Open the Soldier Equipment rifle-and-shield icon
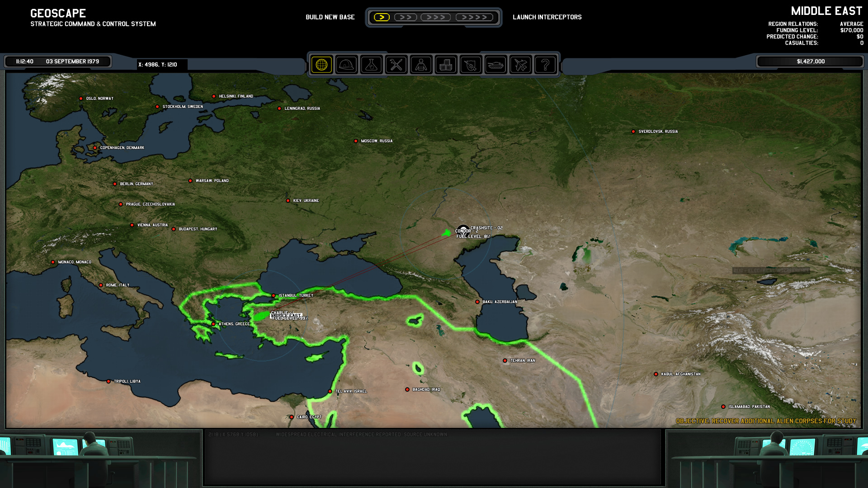Screen dimensions: 868x488 coord(471,65)
